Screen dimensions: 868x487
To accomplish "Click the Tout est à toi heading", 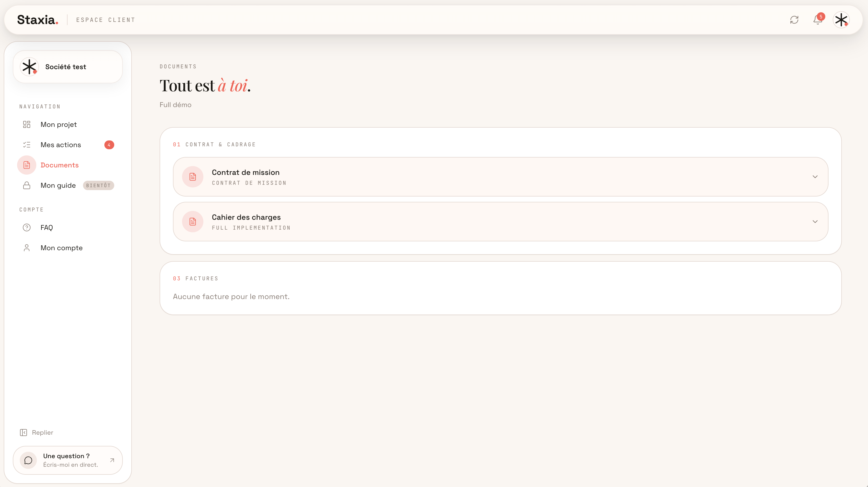I will pyautogui.click(x=205, y=85).
